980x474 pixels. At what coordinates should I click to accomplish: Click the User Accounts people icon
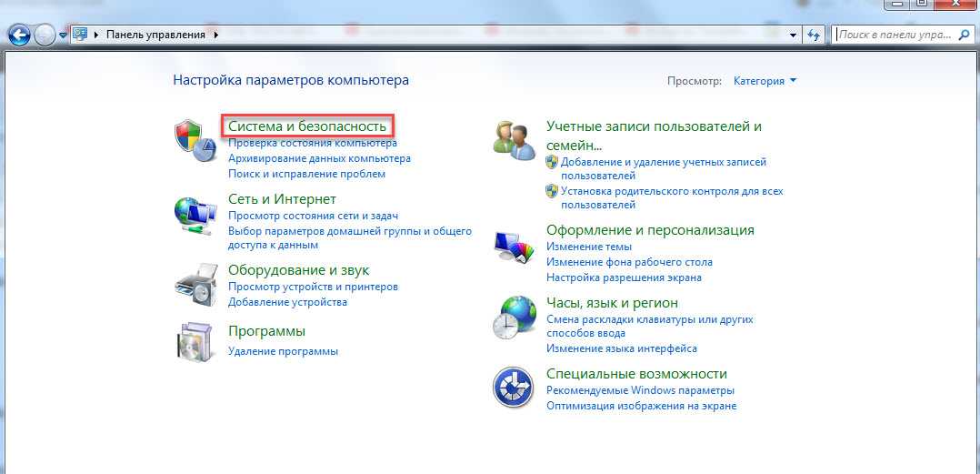(513, 139)
